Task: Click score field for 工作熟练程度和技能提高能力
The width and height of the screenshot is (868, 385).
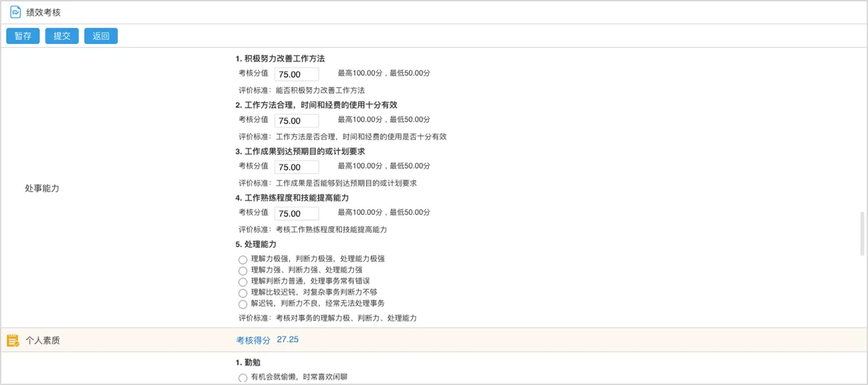Action: tap(297, 214)
